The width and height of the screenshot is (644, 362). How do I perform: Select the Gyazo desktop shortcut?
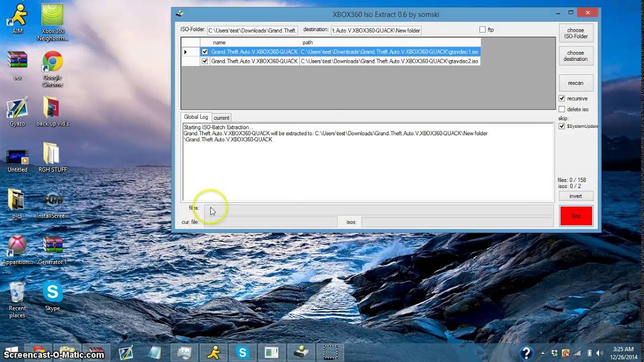coord(17,111)
